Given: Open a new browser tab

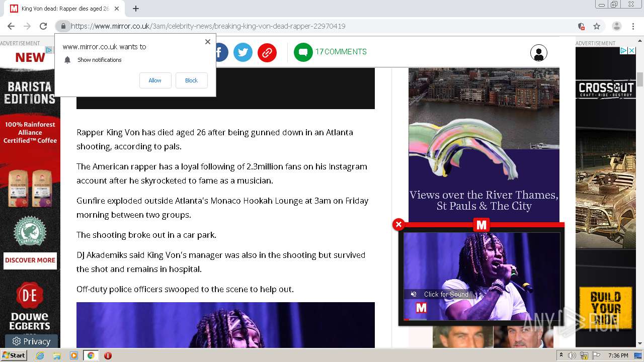Looking at the screenshot, I should 136,9.
